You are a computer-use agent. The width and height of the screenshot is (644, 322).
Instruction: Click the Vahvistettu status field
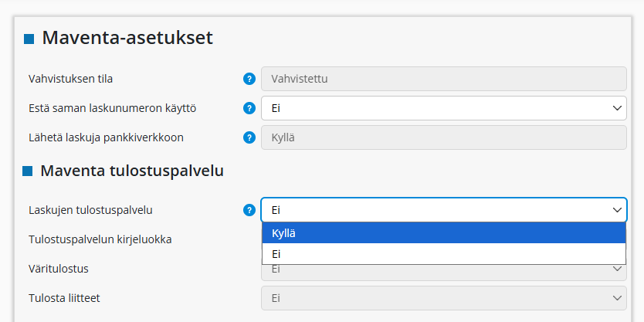coord(443,79)
